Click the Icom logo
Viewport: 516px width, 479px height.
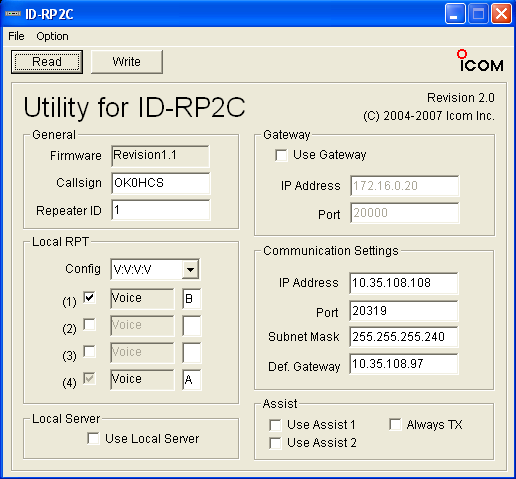click(x=480, y=61)
